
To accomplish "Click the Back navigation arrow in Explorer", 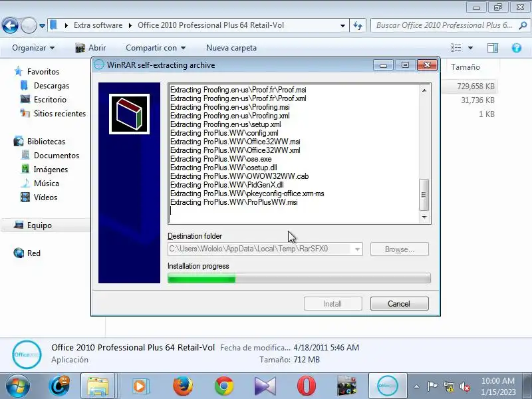I will 10,25.
